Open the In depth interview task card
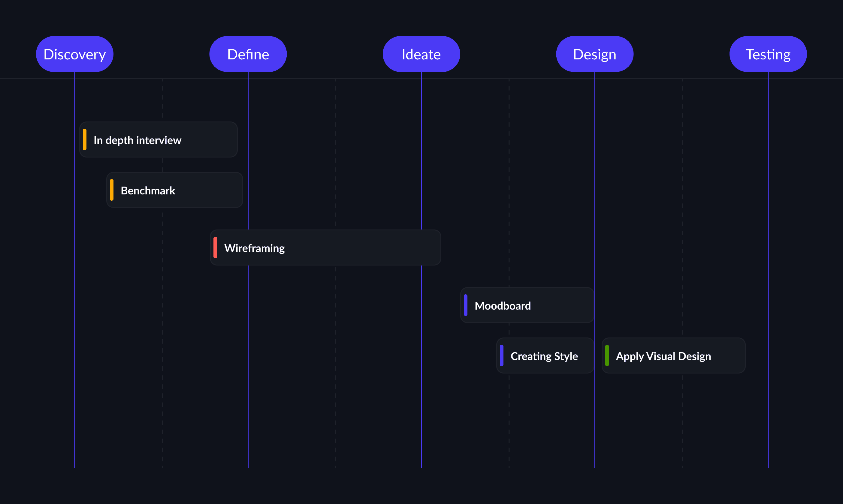843x504 pixels. pos(158,139)
